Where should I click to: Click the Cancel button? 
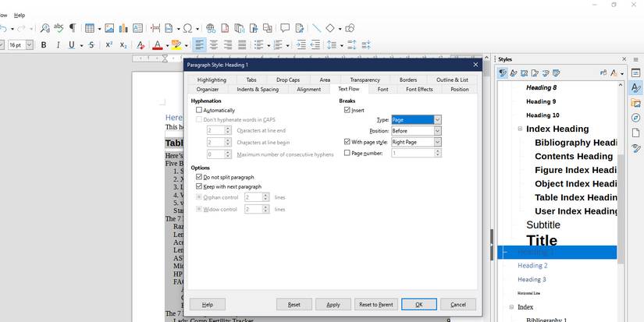point(458,304)
